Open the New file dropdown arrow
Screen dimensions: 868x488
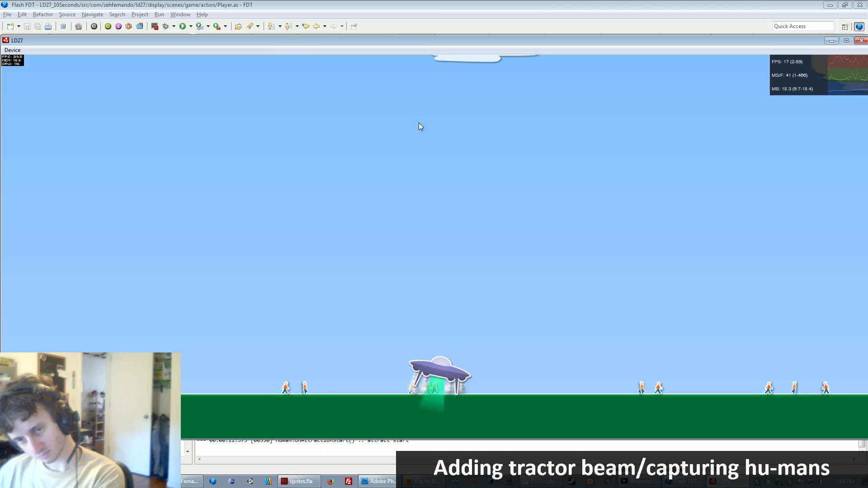(19, 26)
